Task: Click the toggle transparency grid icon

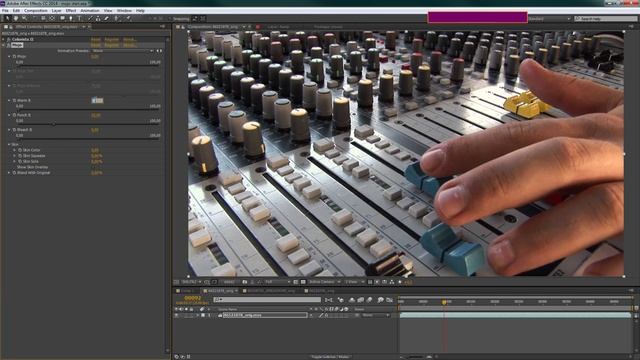Action: pyautogui.click(x=303, y=282)
